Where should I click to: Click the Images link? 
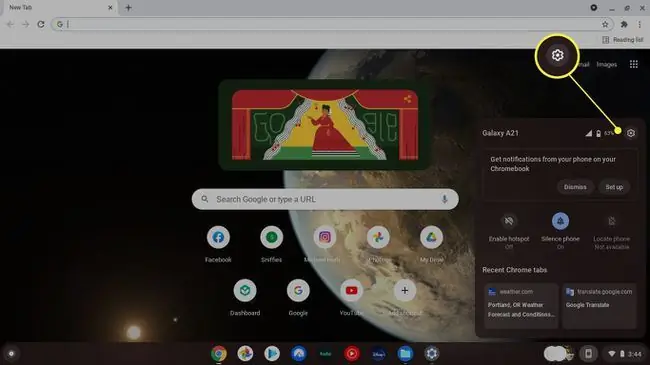point(606,65)
